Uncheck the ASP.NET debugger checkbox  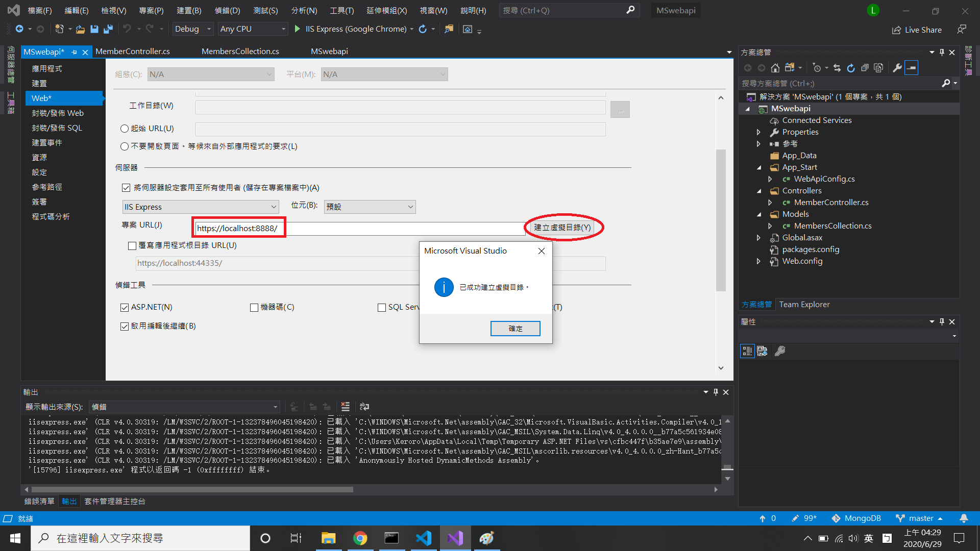coord(125,307)
